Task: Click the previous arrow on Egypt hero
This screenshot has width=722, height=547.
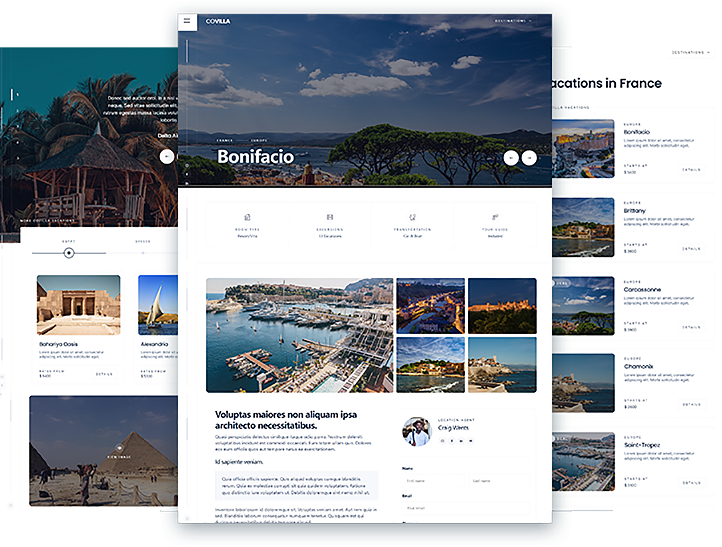Action: [x=167, y=157]
